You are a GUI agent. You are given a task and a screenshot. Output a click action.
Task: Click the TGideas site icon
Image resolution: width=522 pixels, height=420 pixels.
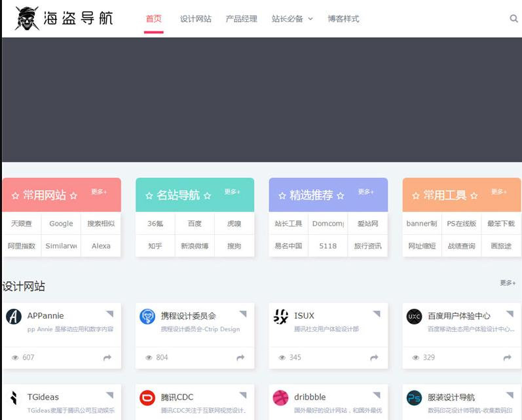(x=14, y=398)
